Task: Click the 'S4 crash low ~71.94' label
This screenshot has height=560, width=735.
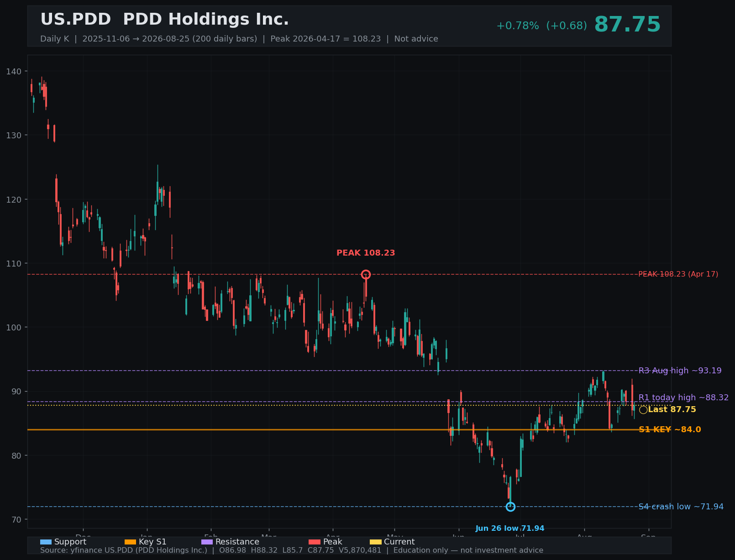Action: [681, 507]
